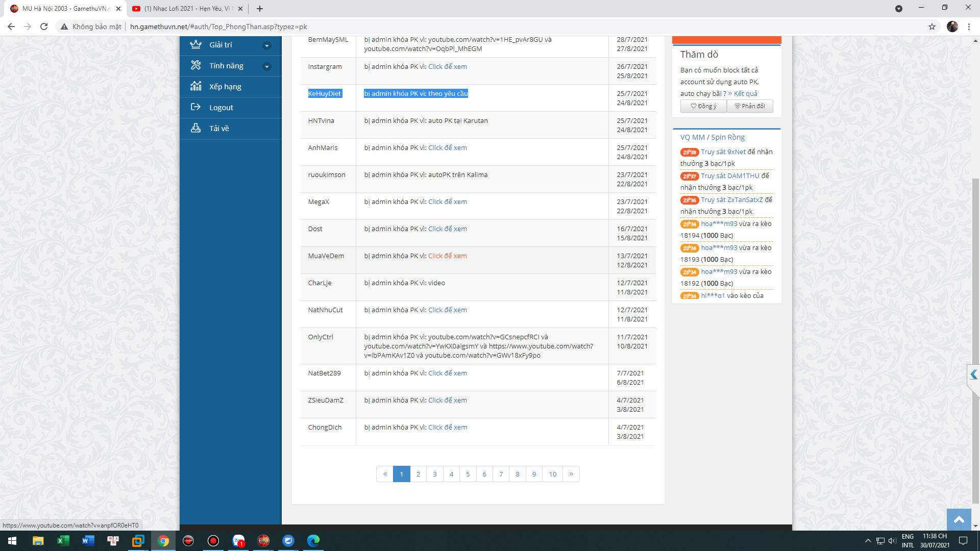Screen dimensions: 980x551
Task: Open the blue side panel arrow tab
Action: pos(973,374)
